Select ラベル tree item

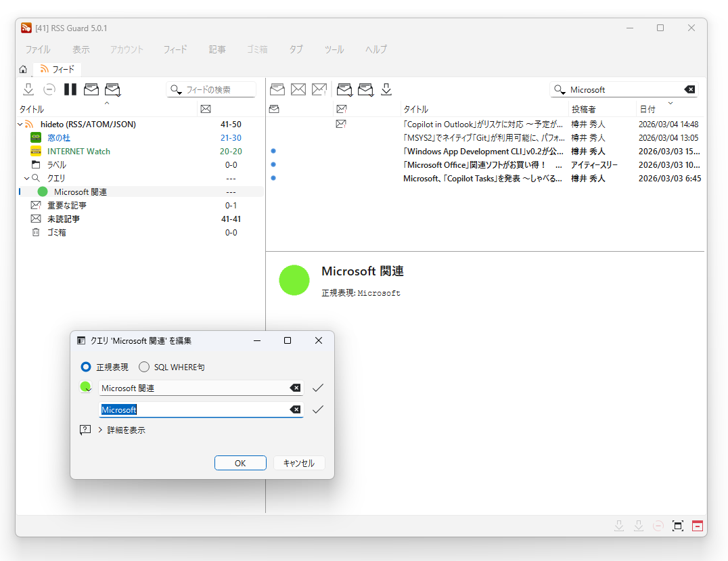(57, 165)
